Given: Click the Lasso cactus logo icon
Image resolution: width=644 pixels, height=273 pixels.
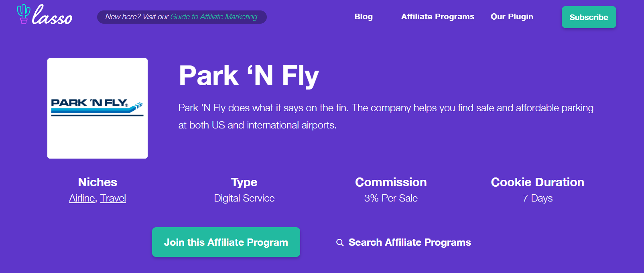Looking at the screenshot, I should [23, 14].
